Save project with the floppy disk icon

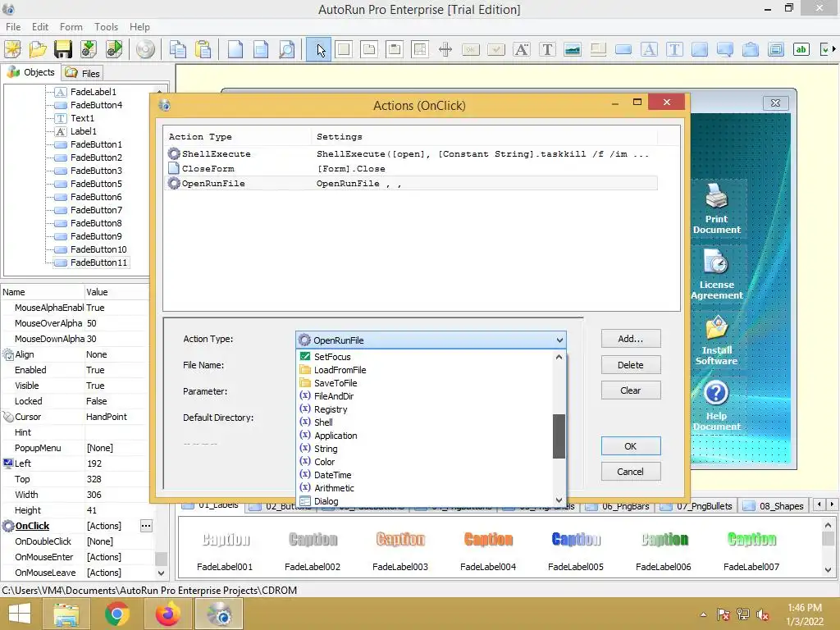[x=62, y=49]
